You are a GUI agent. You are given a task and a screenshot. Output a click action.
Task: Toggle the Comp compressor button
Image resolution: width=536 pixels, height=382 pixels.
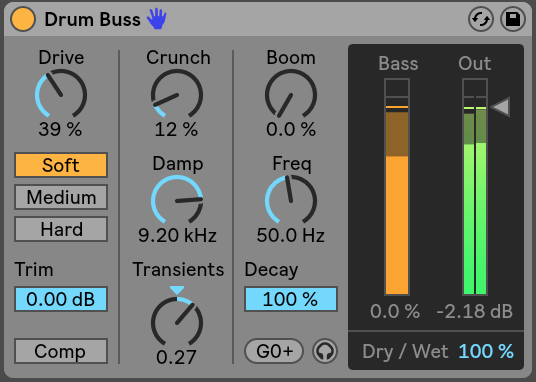pos(61,351)
